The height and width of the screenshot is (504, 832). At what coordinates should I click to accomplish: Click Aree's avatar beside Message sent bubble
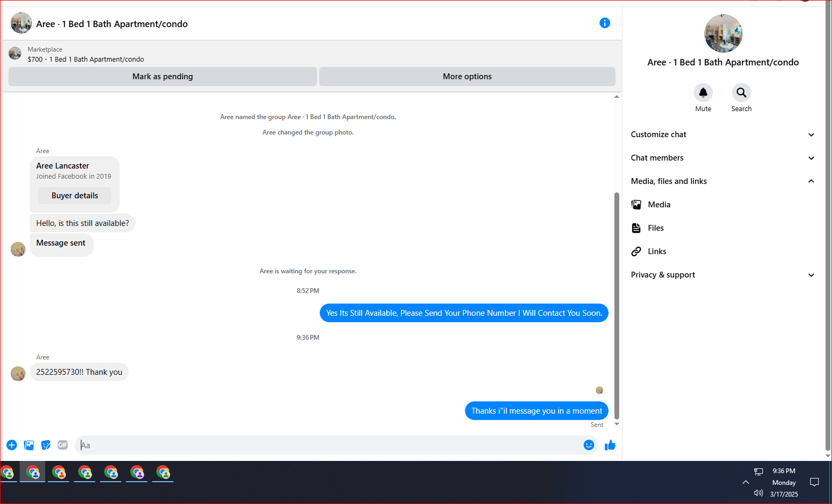[18, 249]
